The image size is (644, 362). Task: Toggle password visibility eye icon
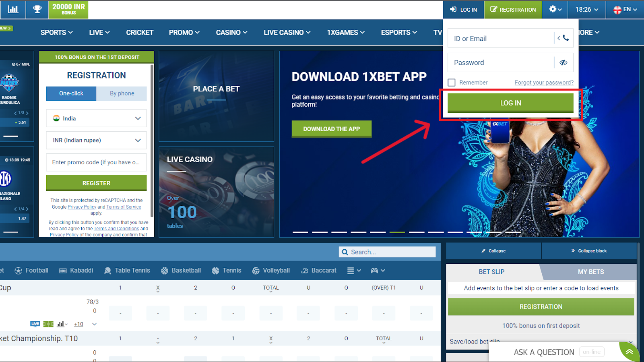click(x=563, y=62)
